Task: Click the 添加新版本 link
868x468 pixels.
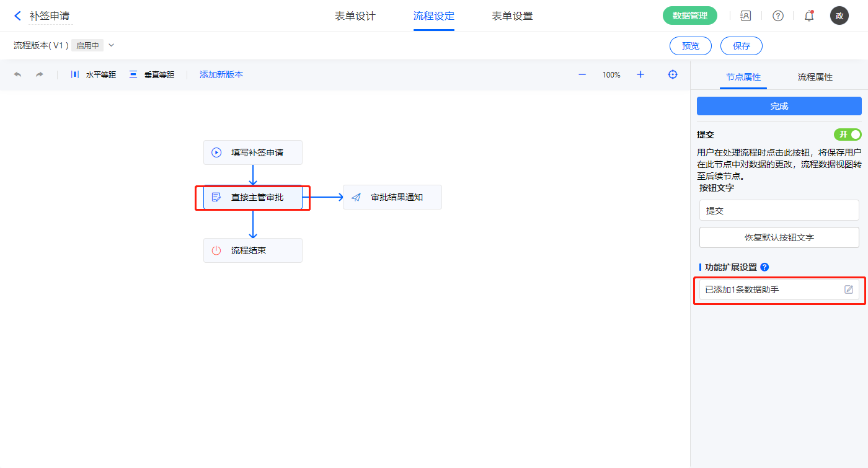Action: 221,74
